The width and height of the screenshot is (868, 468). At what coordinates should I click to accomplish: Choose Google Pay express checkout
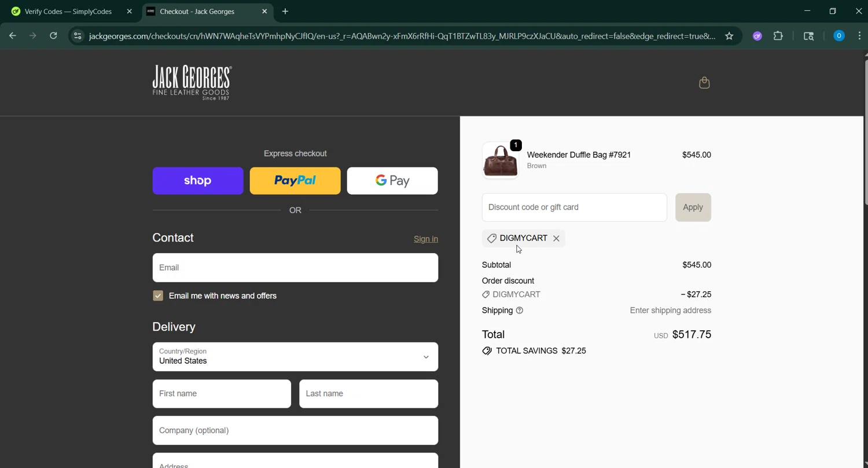coord(392,181)
